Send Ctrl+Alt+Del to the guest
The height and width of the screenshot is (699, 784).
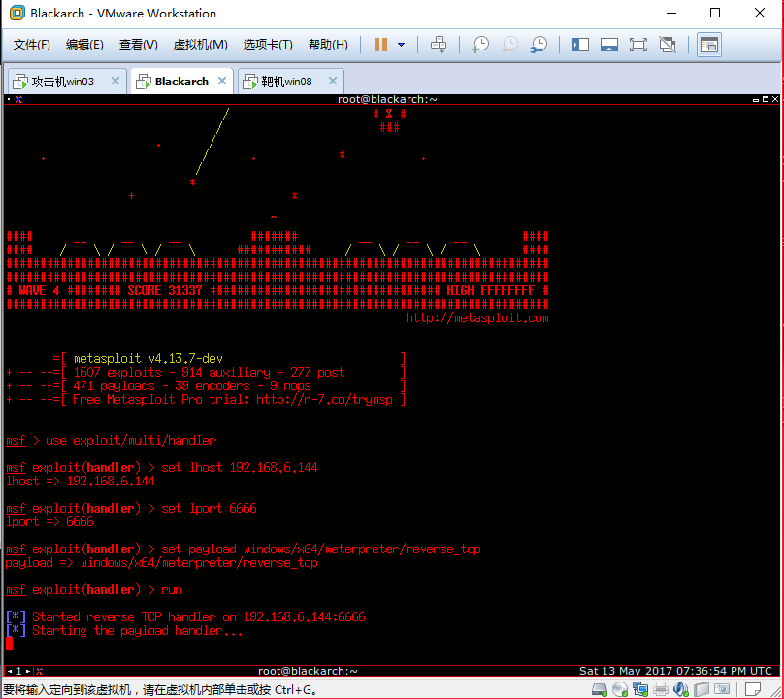439,45
